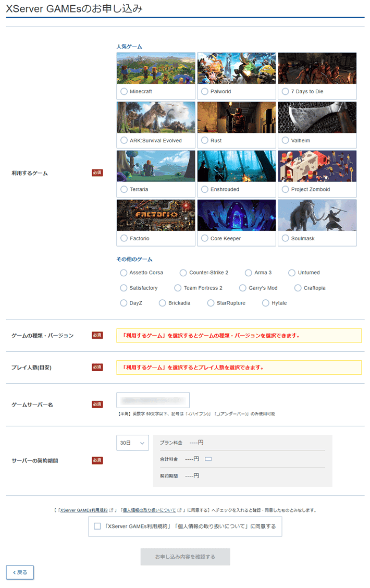This screenshot has height=588, width=370.
Task: Pick the Unturned radio button
Action: (292, 273)
